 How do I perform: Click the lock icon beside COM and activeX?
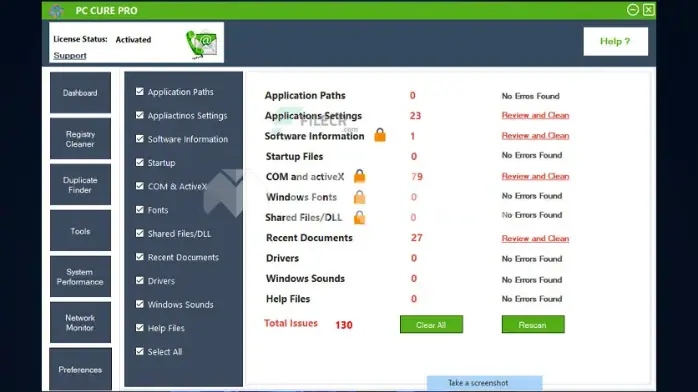coord(360,176)
